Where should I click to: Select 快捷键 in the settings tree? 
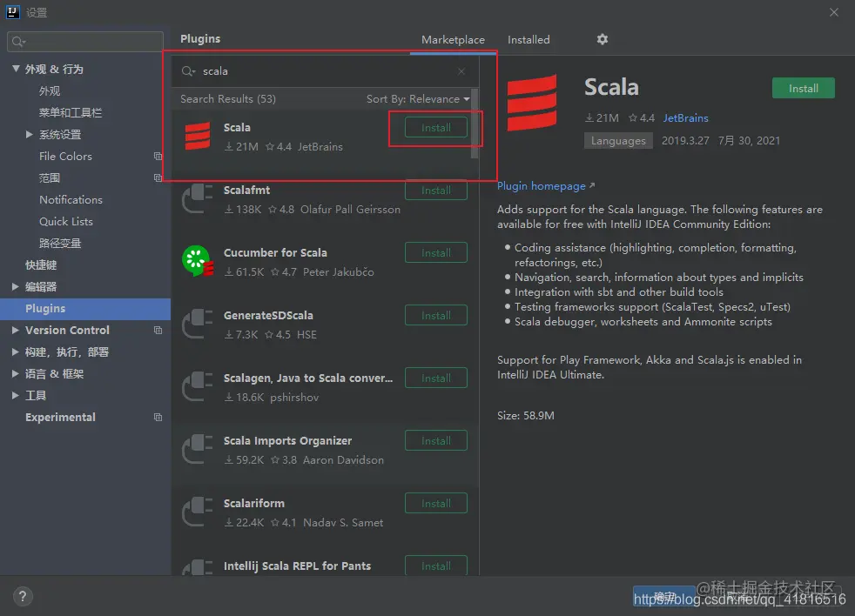click(41, 265)
